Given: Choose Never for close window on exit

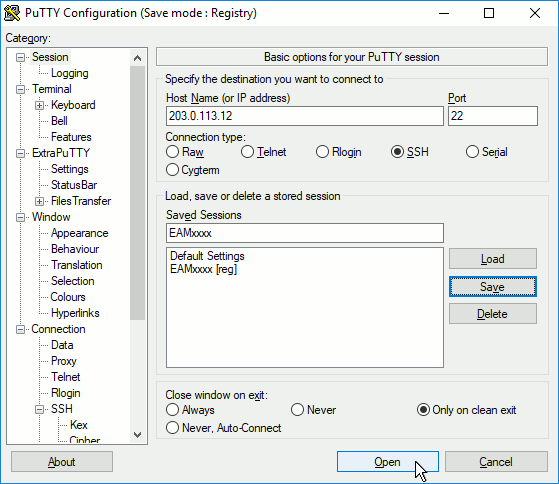Looking at the screenshot, I should coord(313,410).
